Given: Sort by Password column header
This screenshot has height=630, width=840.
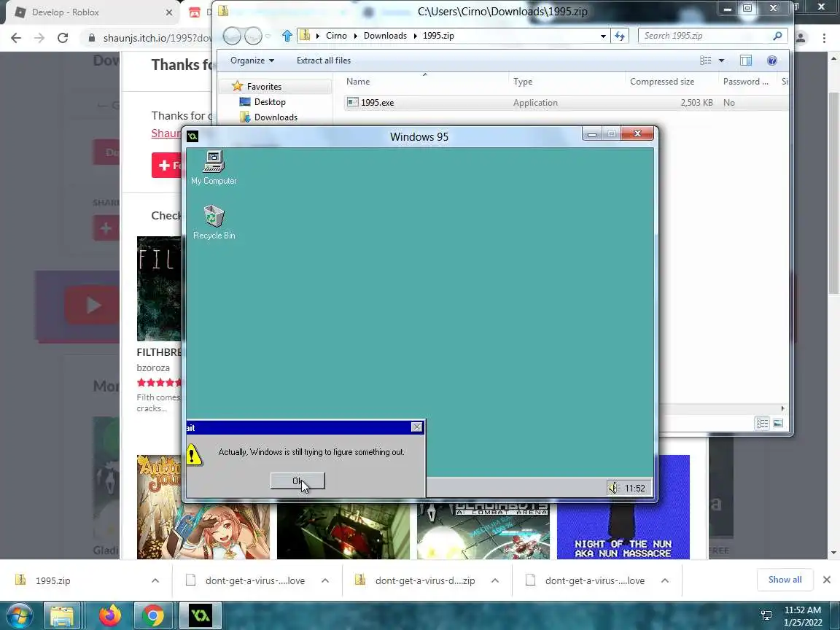Looking at the screenshot, I should point(746,82).
